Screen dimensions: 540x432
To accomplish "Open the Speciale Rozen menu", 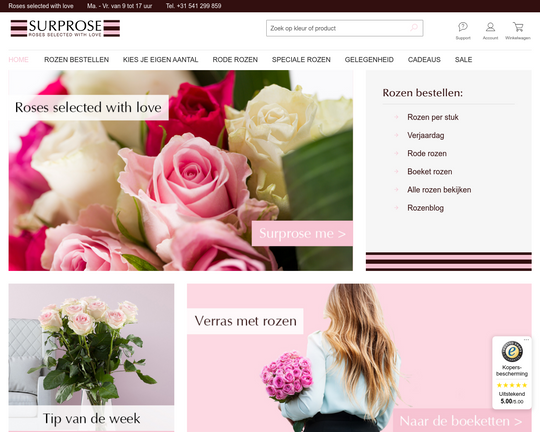I will [301, 60].
